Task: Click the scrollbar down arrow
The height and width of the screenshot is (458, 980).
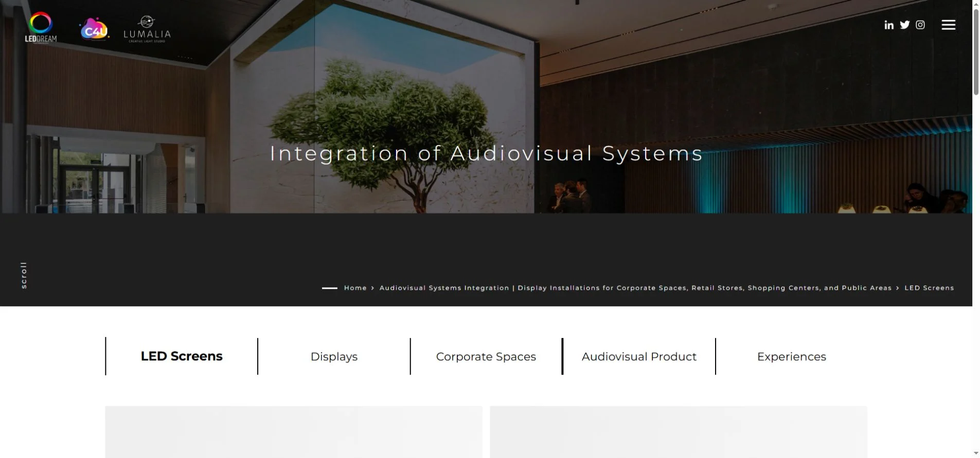Action: pyautogui.click(x=976, y=453)
